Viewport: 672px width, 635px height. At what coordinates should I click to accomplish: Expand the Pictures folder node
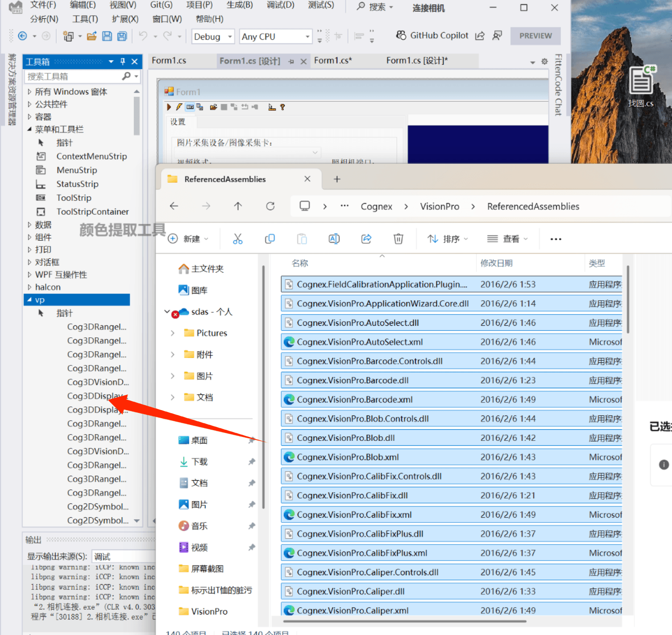(x=172, y=333)
